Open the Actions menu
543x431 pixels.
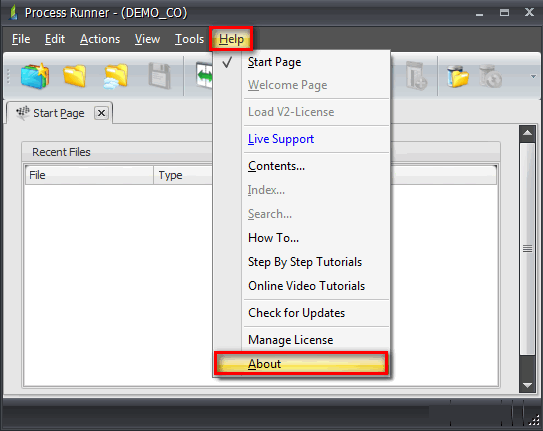[x=100, y=39]
